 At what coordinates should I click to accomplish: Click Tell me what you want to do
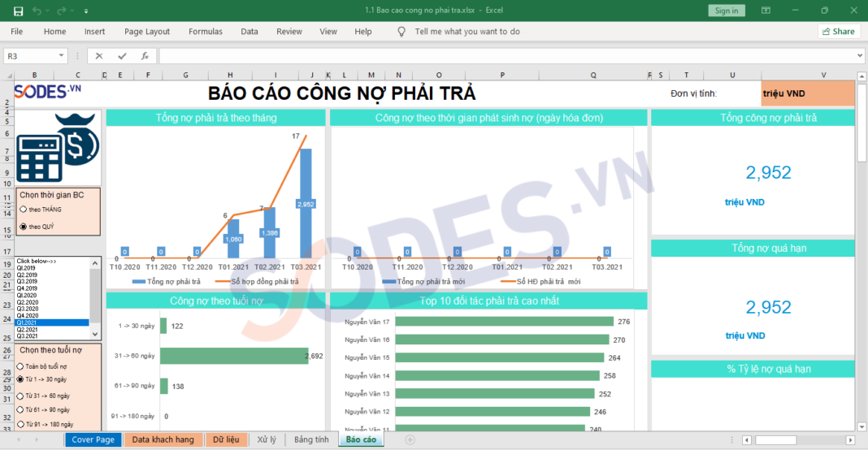[x=467, y=32]
